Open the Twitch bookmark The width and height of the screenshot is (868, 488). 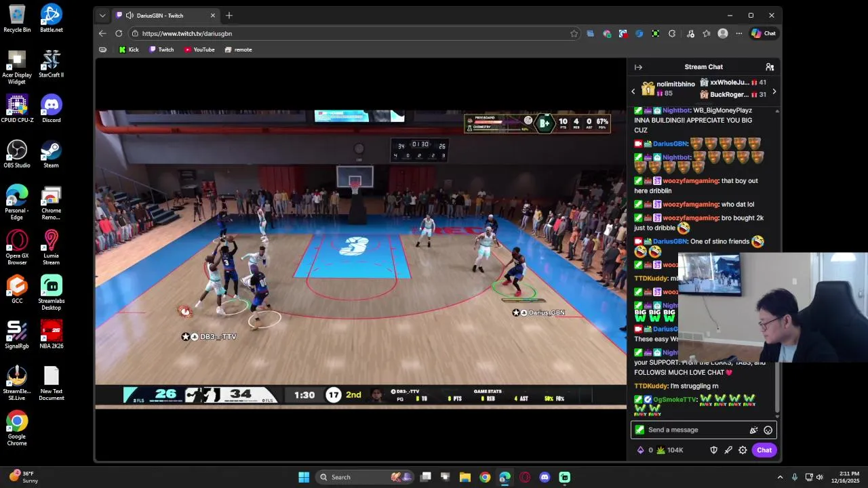pyautogui.click(x=161, y=49)
